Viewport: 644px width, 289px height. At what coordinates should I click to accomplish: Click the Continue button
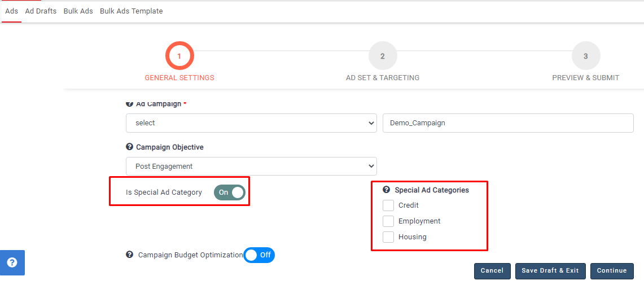pos(612,271)
